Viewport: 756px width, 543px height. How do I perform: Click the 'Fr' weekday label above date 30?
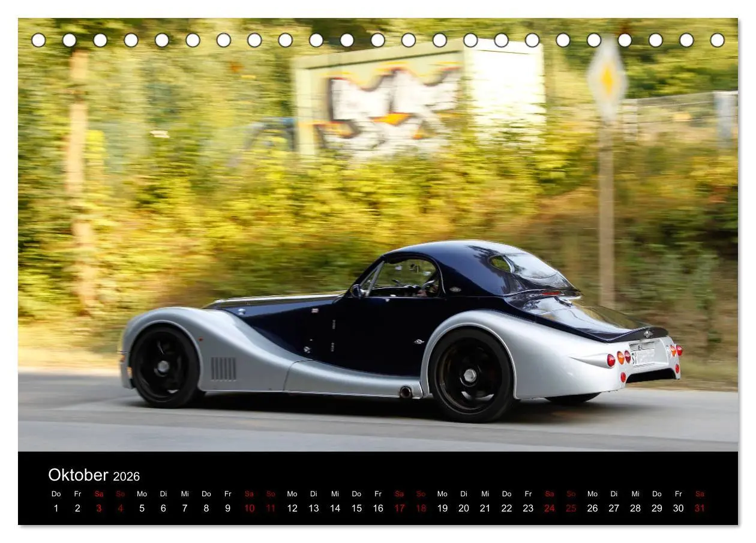coord(679,494)
